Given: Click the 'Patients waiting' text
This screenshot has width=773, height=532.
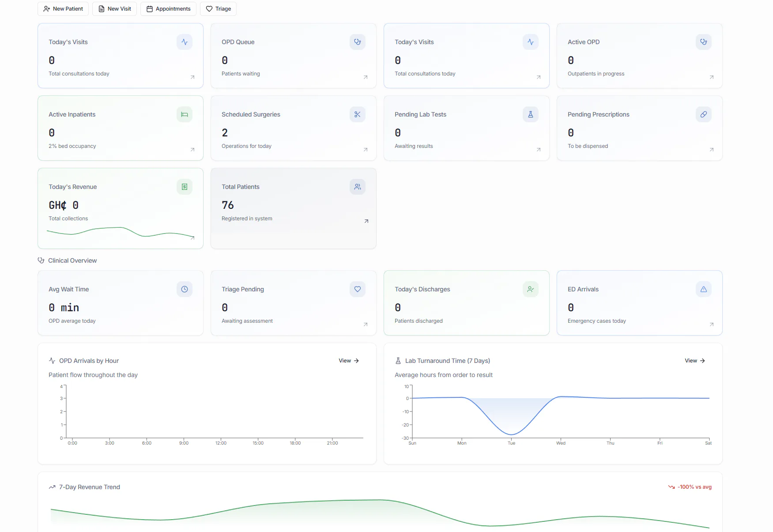Looking at the screenshot, I should click(x=241, y=74).
